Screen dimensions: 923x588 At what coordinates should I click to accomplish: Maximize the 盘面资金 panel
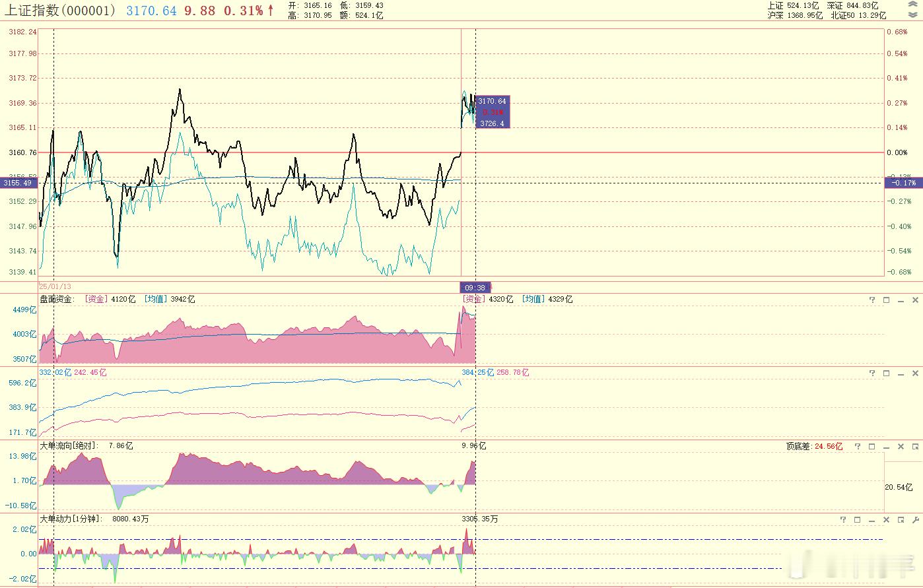point(886,300)
